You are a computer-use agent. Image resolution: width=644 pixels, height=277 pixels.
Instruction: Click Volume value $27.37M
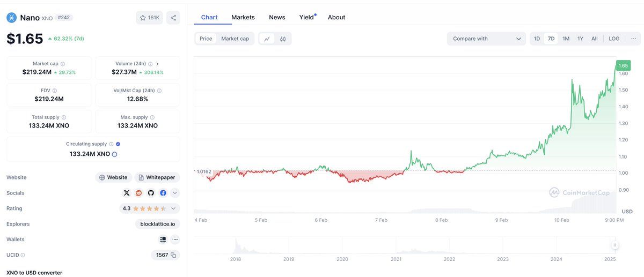coord(124,72)
